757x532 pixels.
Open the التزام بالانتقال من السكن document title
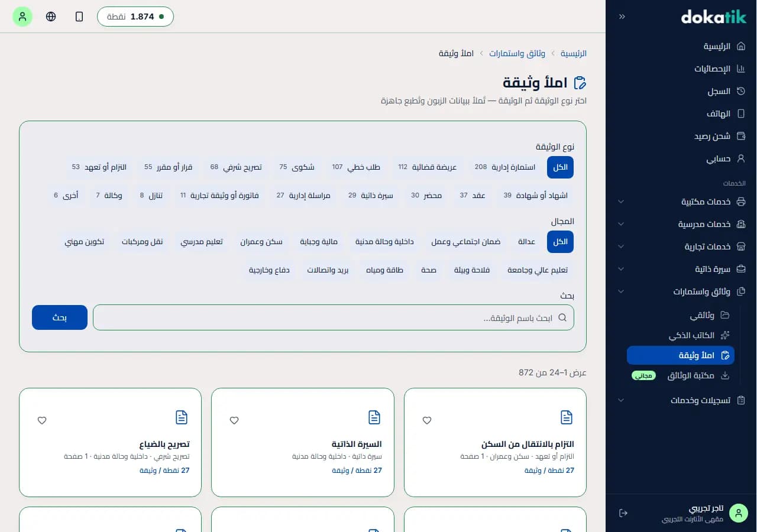click(528, 444)
